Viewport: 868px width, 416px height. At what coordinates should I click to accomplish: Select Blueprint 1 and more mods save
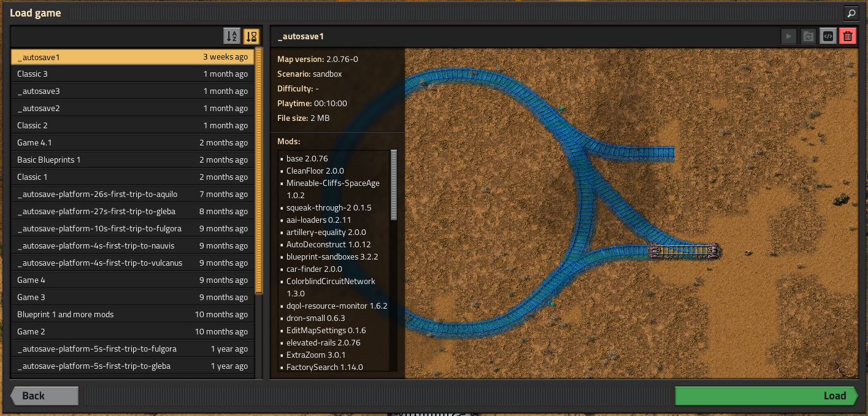click(133, 315)
